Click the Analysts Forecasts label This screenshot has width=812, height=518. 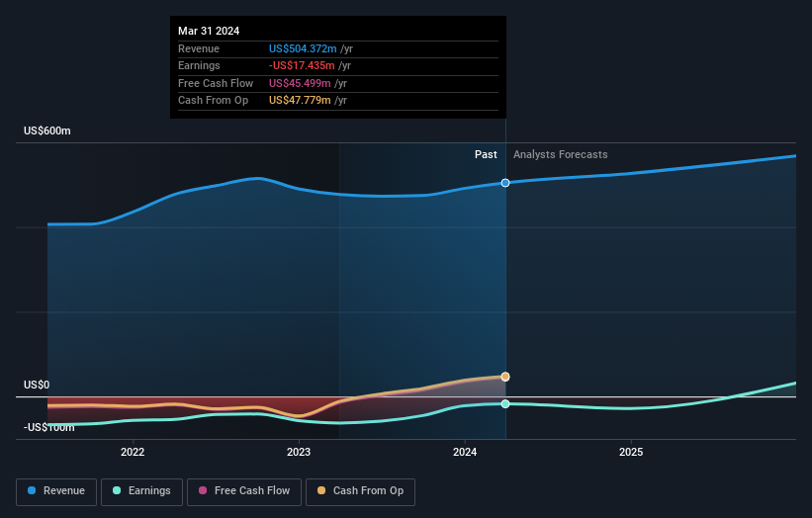tap(561, 154)
